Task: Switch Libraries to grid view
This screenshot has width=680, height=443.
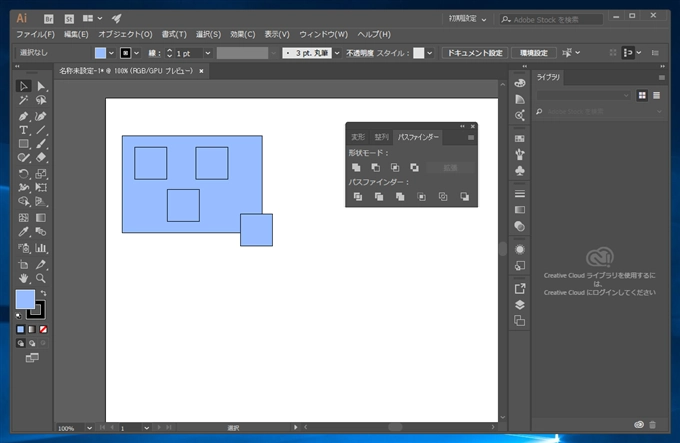Action: click(642, 95)
